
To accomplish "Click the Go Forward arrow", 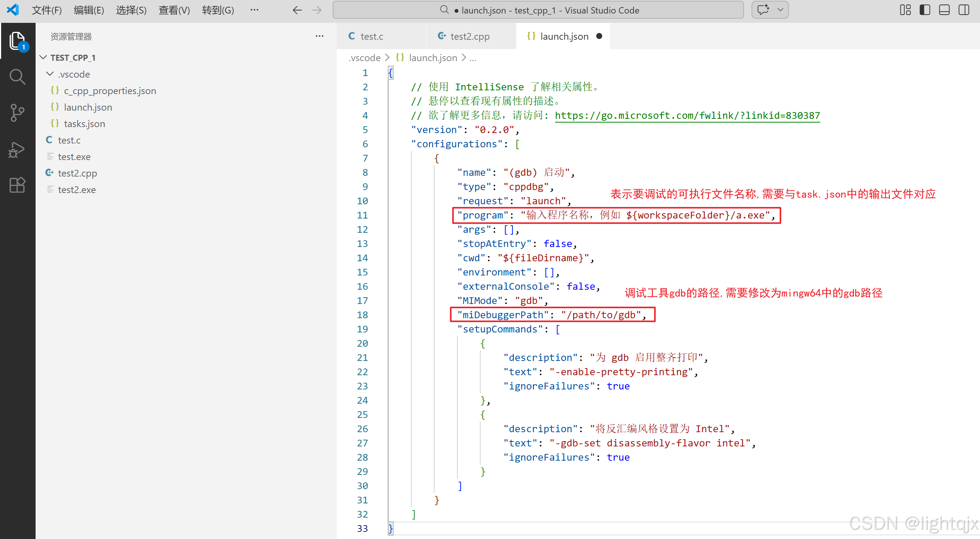I will 317,10.
